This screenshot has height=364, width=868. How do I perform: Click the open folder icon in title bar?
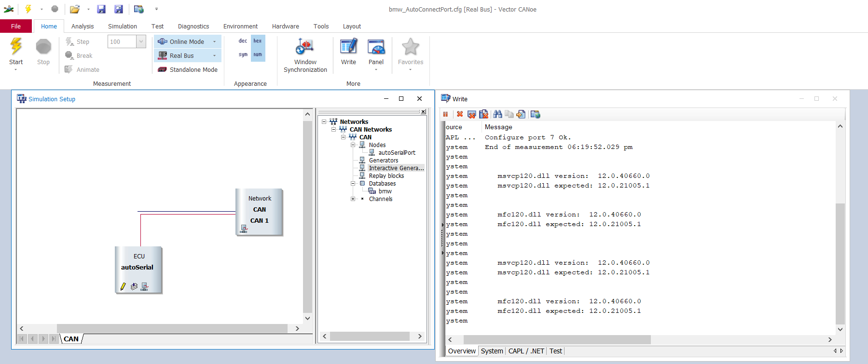(x=74, y=9)
